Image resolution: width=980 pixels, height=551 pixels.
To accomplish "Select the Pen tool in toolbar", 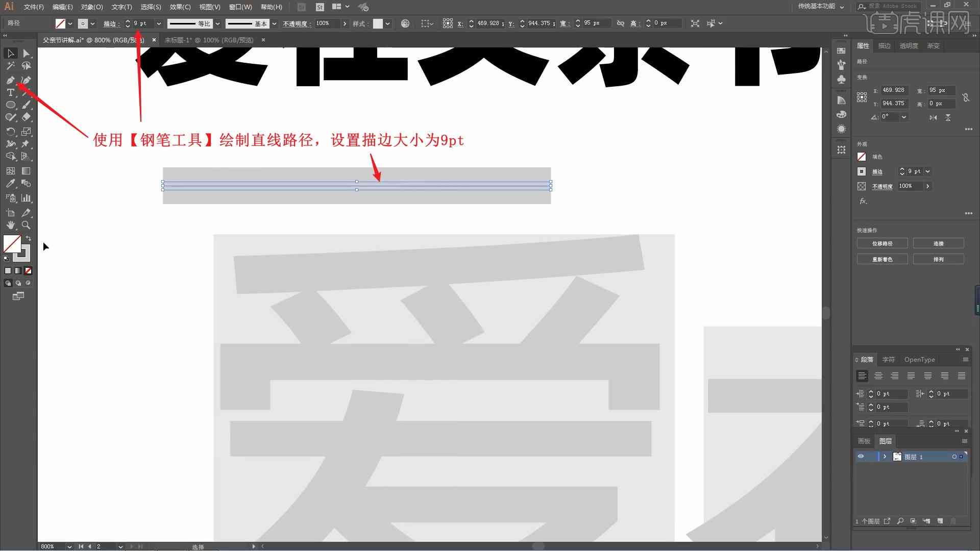I will click(x=10, y=79).
